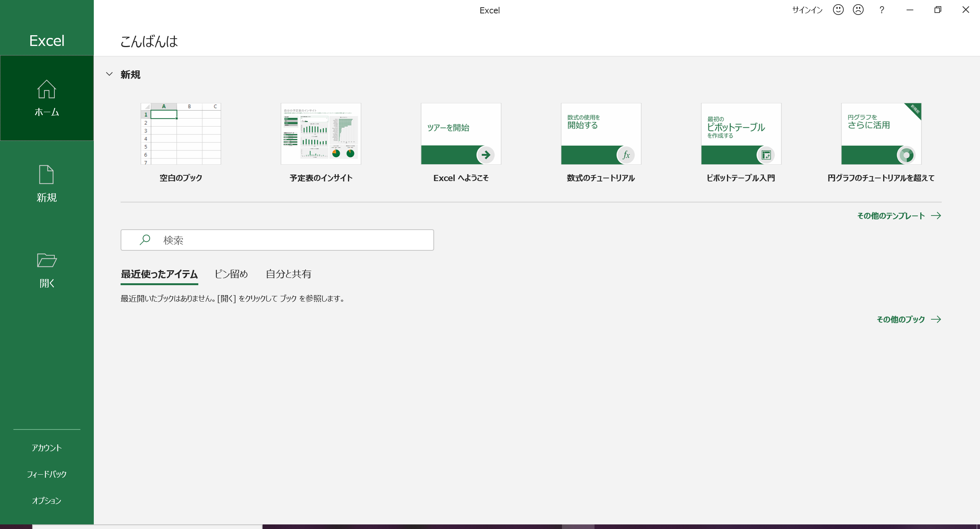Click the arrow icon on ツアーを開始 card
Image resolution: width=980 pixels, height=529 pixels.
pyautogui.click(x=485, y=155)
